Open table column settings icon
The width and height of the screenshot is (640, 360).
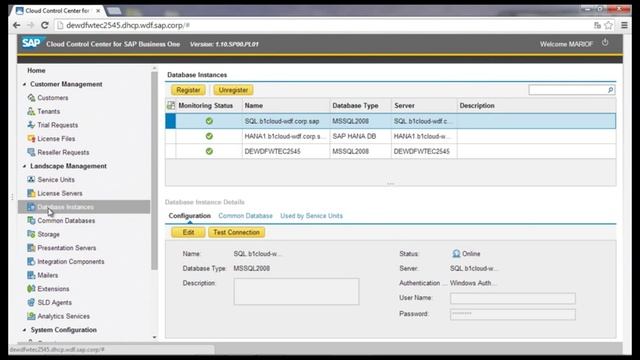pos(171,105)
